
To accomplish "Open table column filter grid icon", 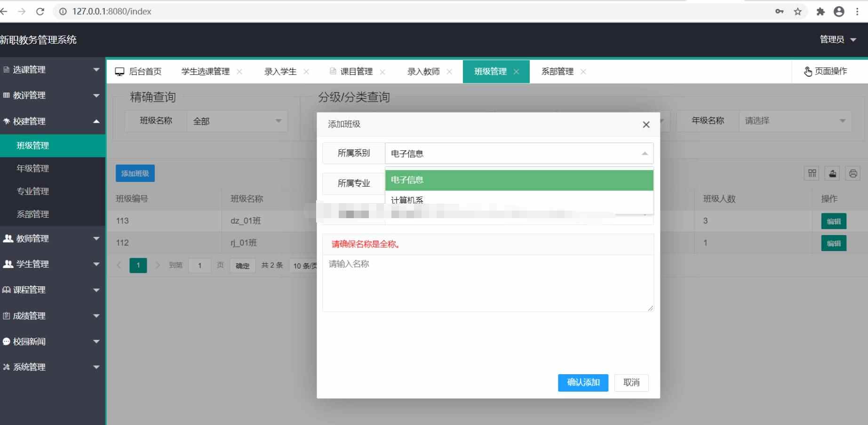I will (812, 173).
